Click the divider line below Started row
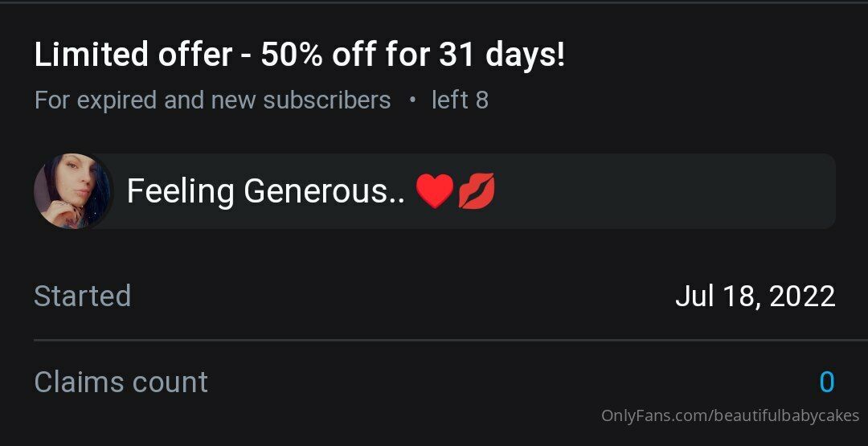The image size is (868, 446). click(x=451, y=340)
